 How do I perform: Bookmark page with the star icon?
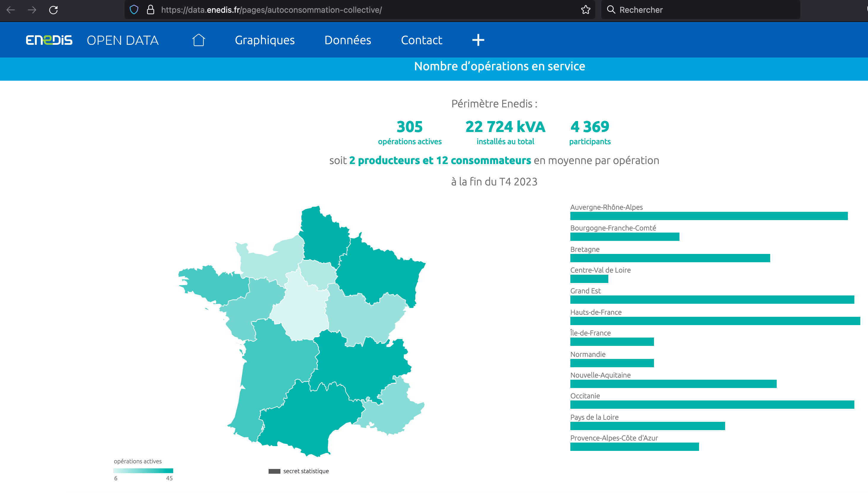[586, 10]
